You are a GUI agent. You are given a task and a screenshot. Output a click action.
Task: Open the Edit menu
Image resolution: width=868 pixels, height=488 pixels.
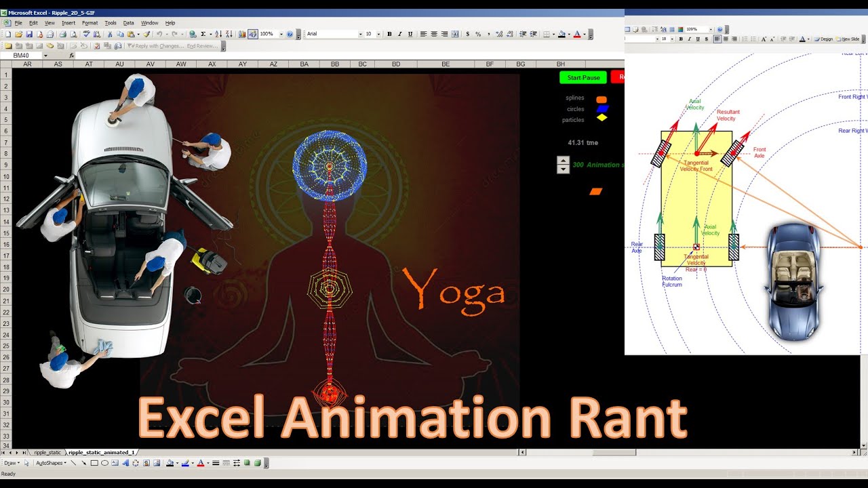(x=33, y=23)
